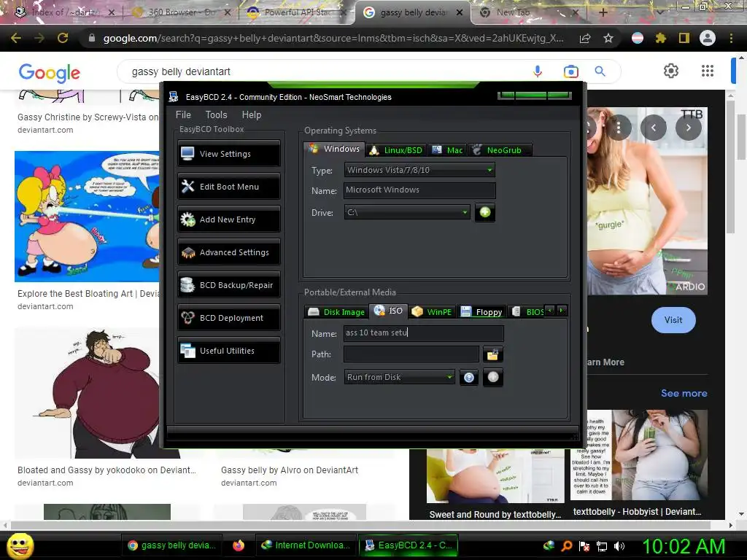
Task: Open View Settings in EasyBCD Toolbox
Action: (229, 154)
